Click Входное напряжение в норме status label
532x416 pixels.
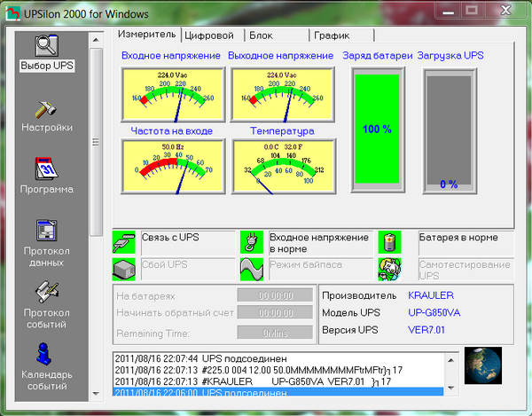pos(321,243)
